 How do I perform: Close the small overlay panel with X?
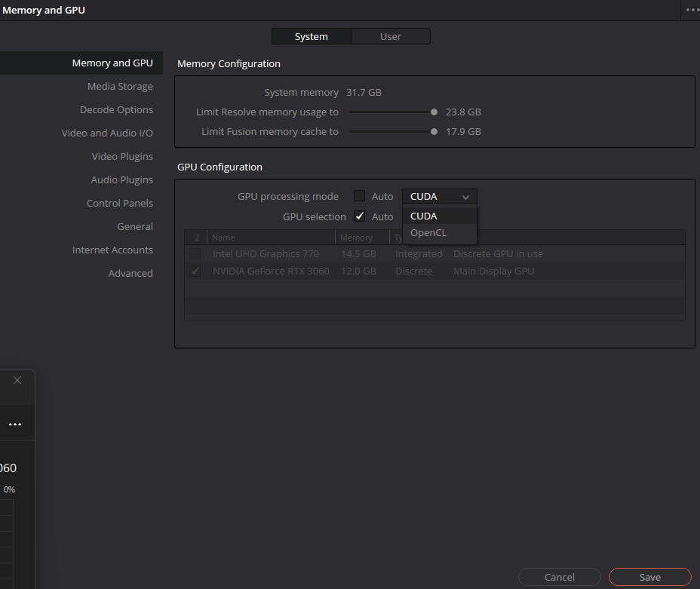tap(17, 380)
